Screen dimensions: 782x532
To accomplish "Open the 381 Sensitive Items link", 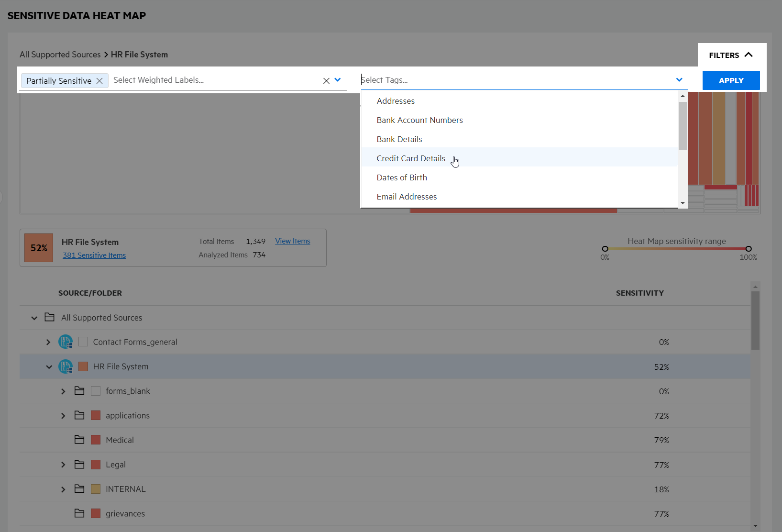I will point(94,255).
